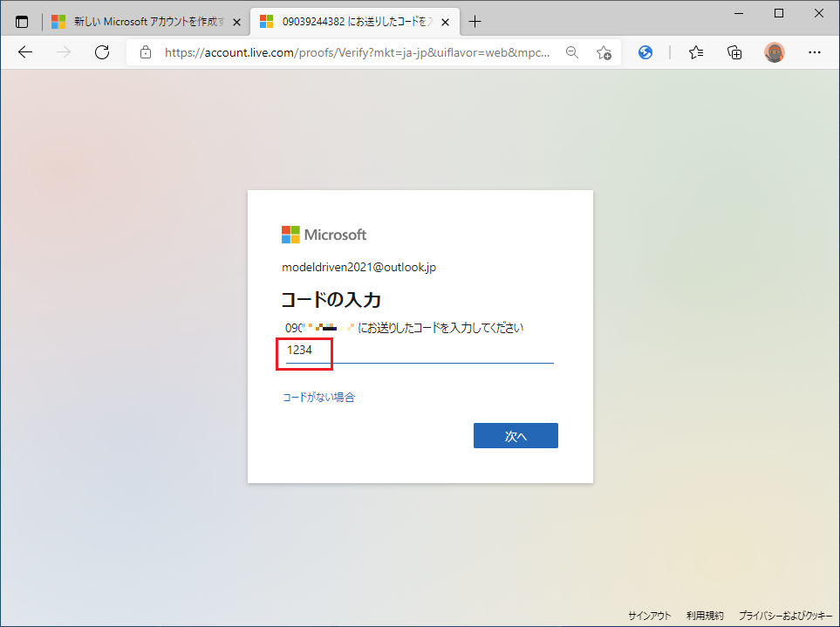Open 利用規約 link
Viewport: 840px width, 627px height.
click(705, 616)
